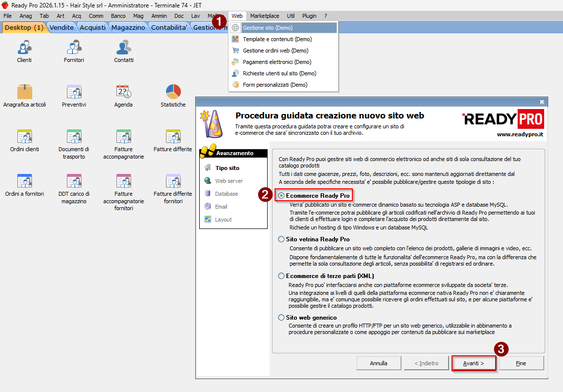
Task: Close the wizard dialog with X
Action: (x=542, y=102)
